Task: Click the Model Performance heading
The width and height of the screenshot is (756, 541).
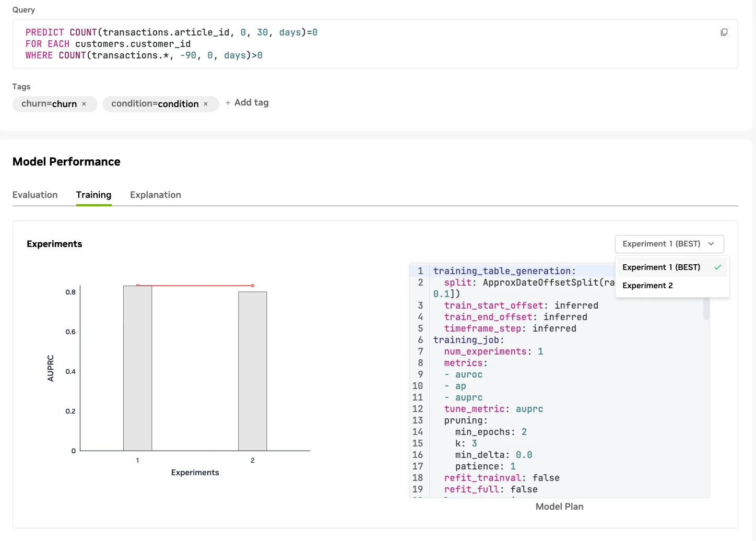Action: pyautogui.click(x=66, y=162)
